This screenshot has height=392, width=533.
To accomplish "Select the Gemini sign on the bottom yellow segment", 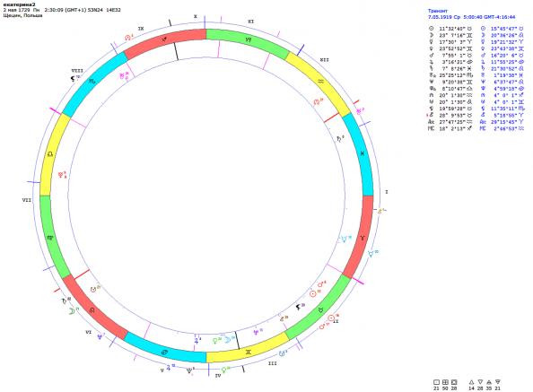I will (249, 353).
